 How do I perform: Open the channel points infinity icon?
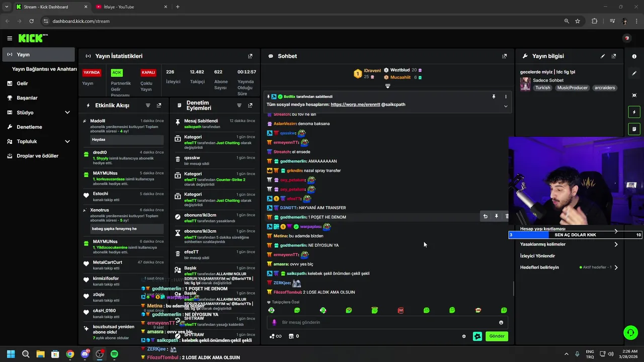point(276,336)
